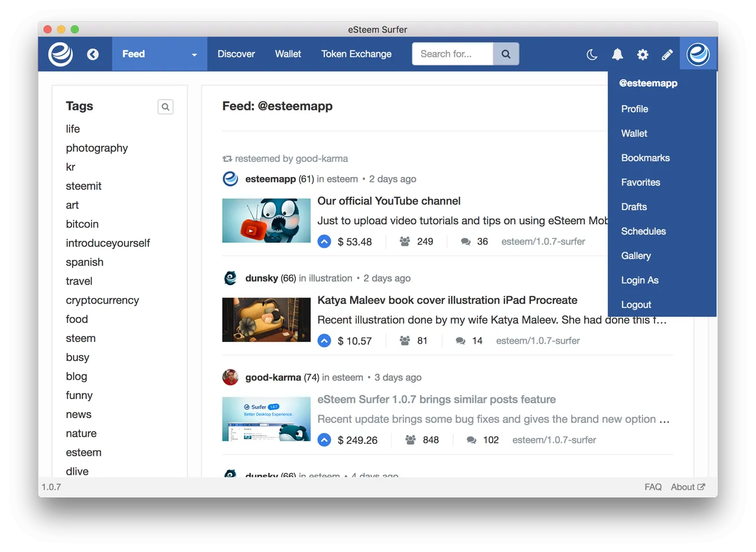Open the Token Exchange page

coord(356,54)
